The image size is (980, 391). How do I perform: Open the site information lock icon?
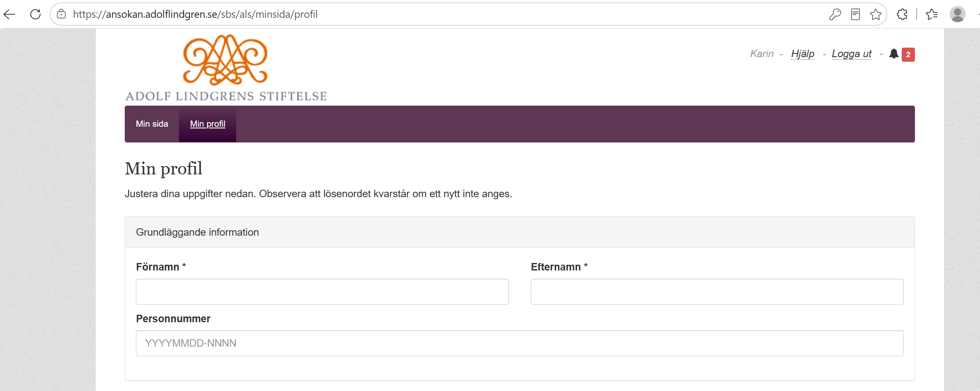pyautogui.click(x=61, y=14)
